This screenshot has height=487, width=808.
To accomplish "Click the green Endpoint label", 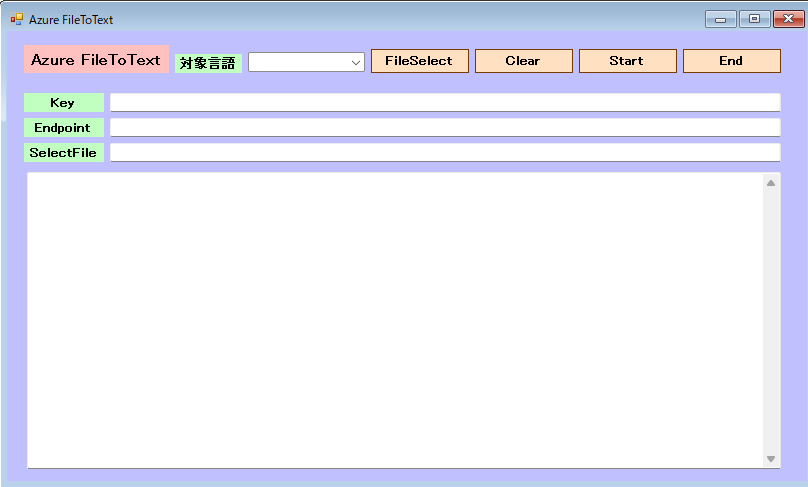I will click(63, 127).
